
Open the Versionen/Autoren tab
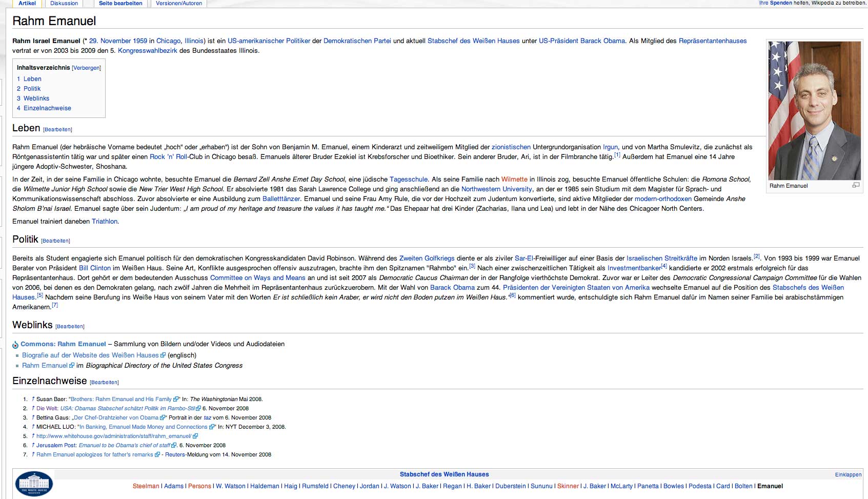[x=179, y=4]
